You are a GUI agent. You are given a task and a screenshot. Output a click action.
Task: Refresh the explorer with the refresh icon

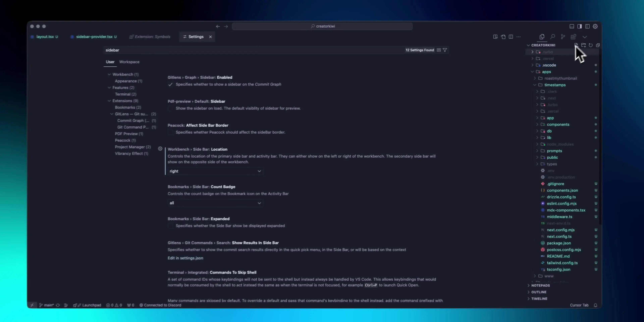(591, 45)
